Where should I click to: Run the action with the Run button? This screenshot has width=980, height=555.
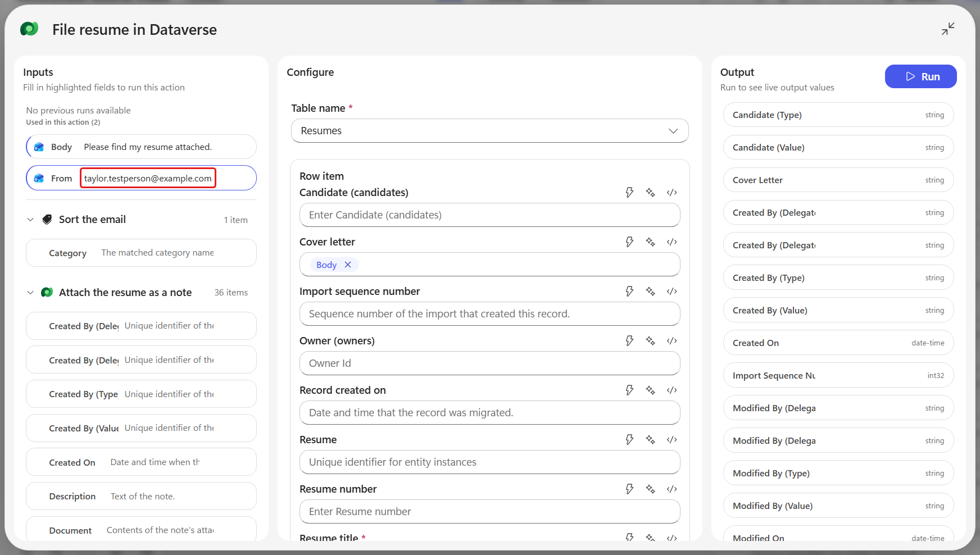(x=921, y=76)
